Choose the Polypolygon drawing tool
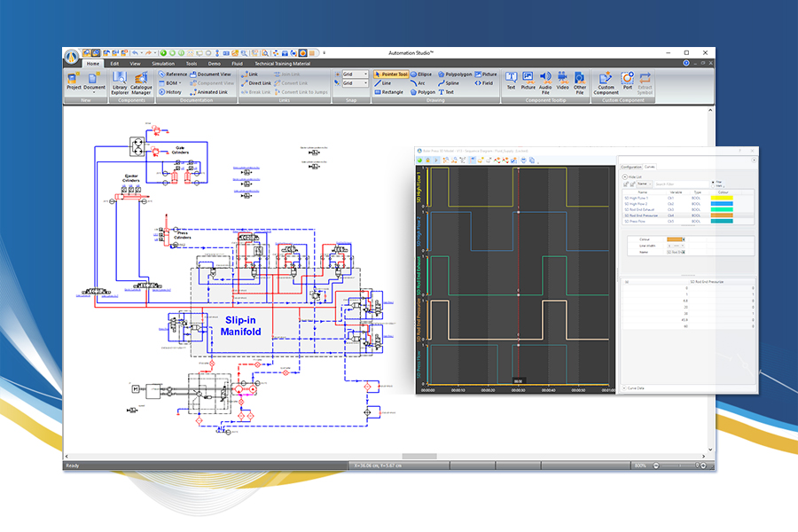798x532 pixels. [x=455, y=74]
